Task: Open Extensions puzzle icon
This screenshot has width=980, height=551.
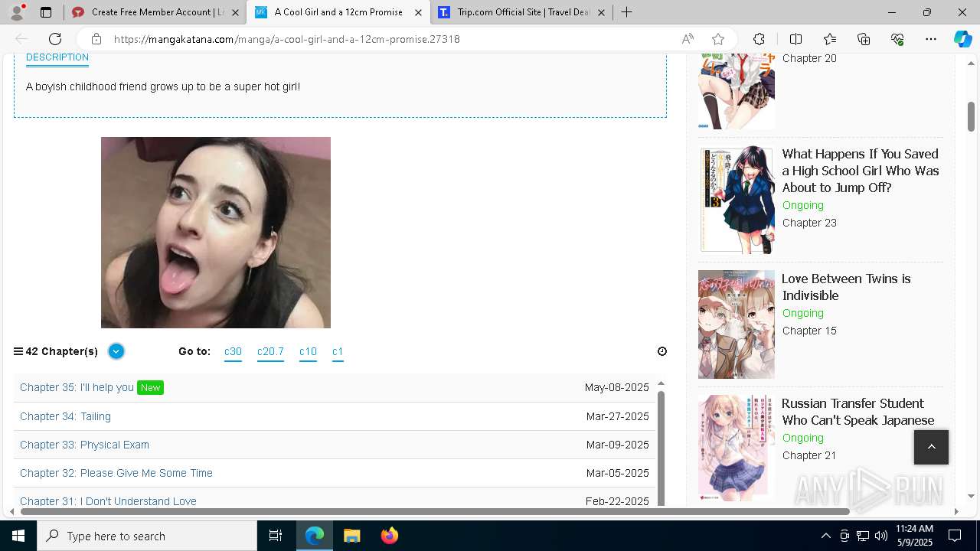Action: click(x=759, y=39)
